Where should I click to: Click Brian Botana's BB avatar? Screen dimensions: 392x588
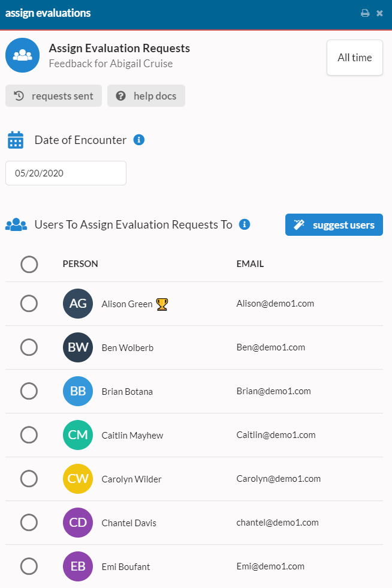coord(77,391)
